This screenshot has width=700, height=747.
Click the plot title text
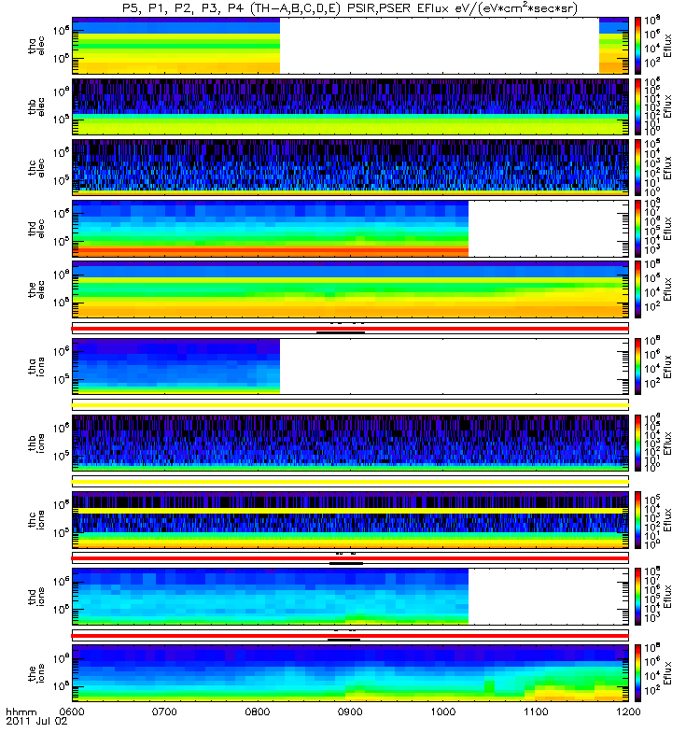350,8
